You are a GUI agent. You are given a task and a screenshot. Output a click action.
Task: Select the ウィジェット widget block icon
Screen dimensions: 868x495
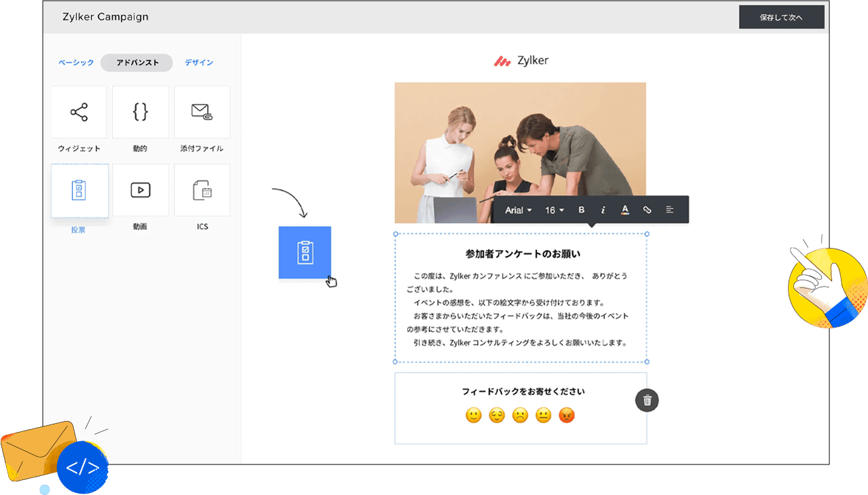(x=79, y=112)
